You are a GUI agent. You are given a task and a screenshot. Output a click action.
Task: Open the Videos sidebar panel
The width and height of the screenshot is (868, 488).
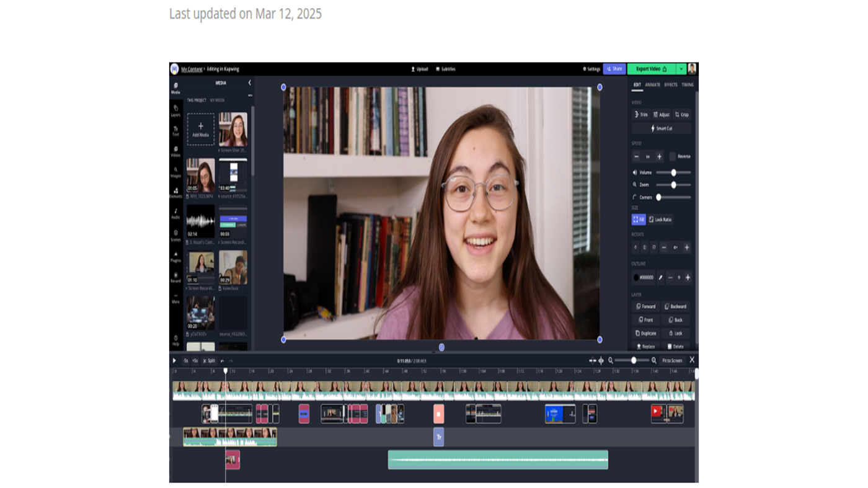[175, 151]
